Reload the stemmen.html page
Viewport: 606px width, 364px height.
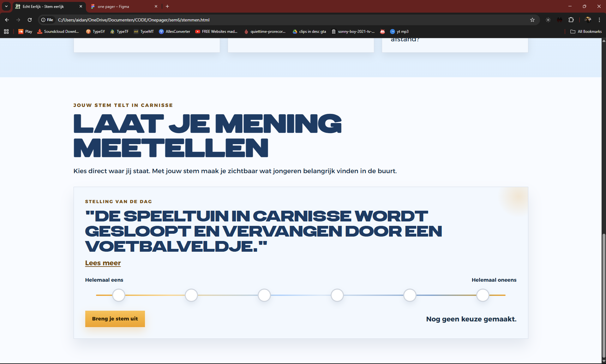coord(29,20)
